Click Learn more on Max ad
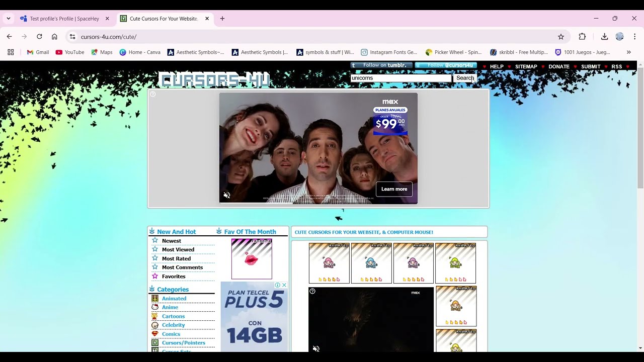 (x=394, y=189)
